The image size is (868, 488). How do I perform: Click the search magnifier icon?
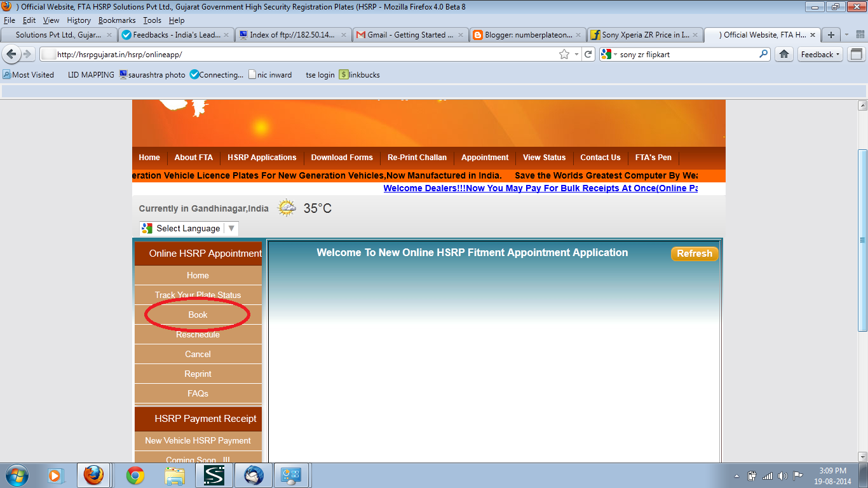tap(762, 54)
